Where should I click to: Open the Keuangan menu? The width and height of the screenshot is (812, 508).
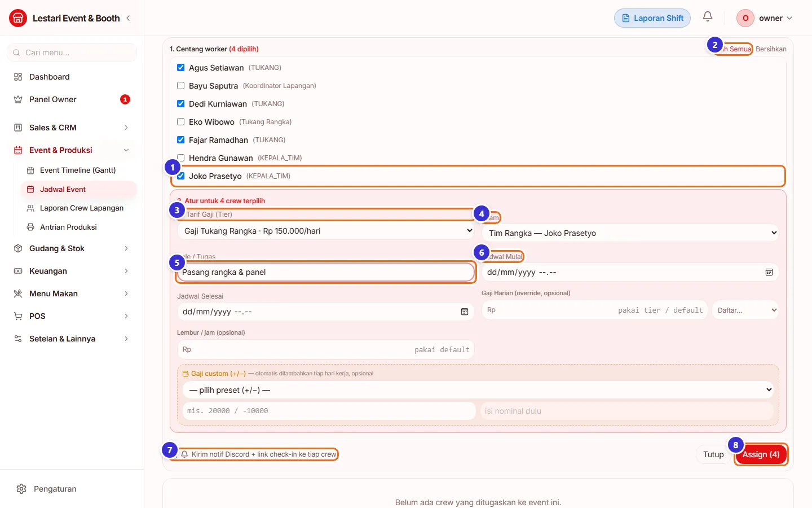pos(72,271)
